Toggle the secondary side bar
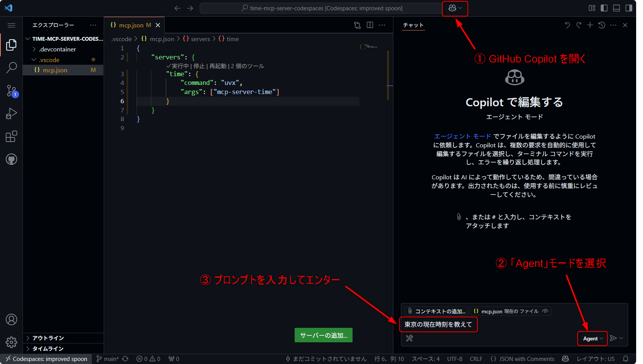This screenshot has height=364, width=643. coord(629,8)
